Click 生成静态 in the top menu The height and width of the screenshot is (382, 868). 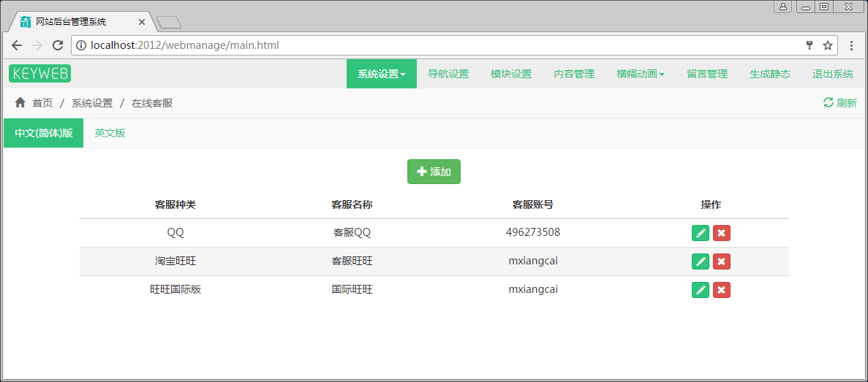click(770, 74)
